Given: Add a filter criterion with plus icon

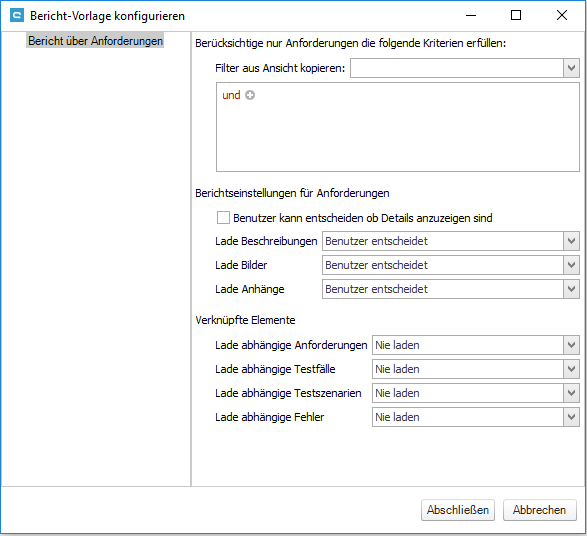Looking at the screenshot, I should [x=250, y=95].
